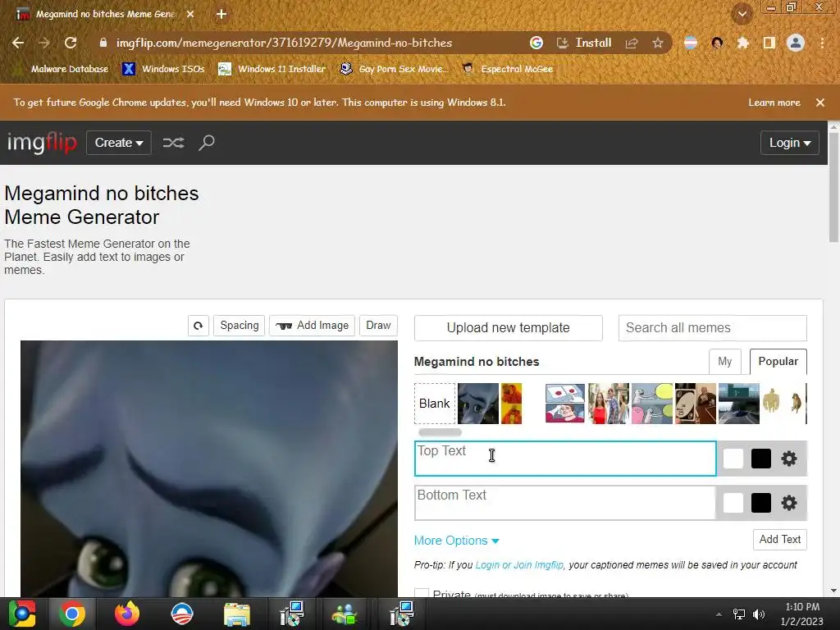
Task: Click the Install app button
Action: [x=584, y=43]
